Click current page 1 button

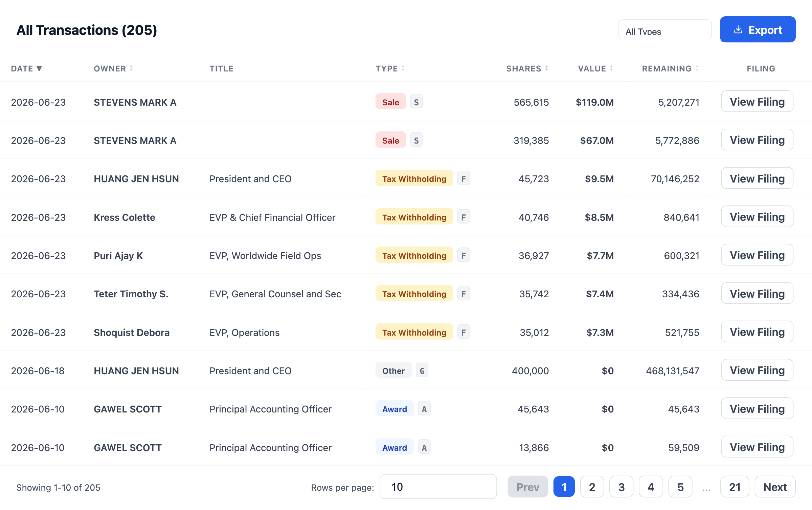tap(564, 487)
